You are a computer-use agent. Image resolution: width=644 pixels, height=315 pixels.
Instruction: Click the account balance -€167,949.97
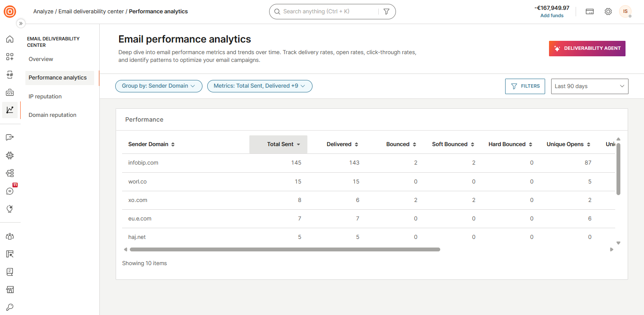(552, 8)
